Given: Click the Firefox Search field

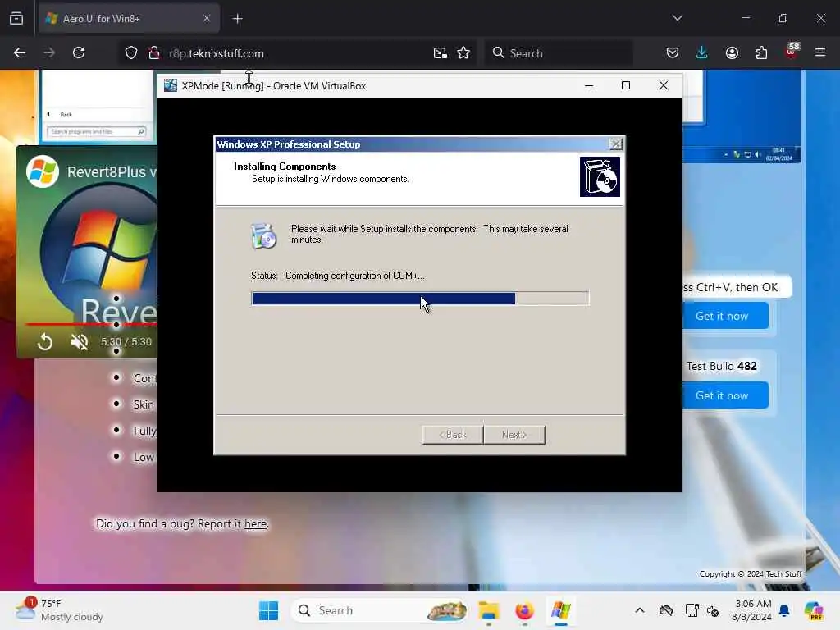Looking at the screenshot, I should pos(559,53).
